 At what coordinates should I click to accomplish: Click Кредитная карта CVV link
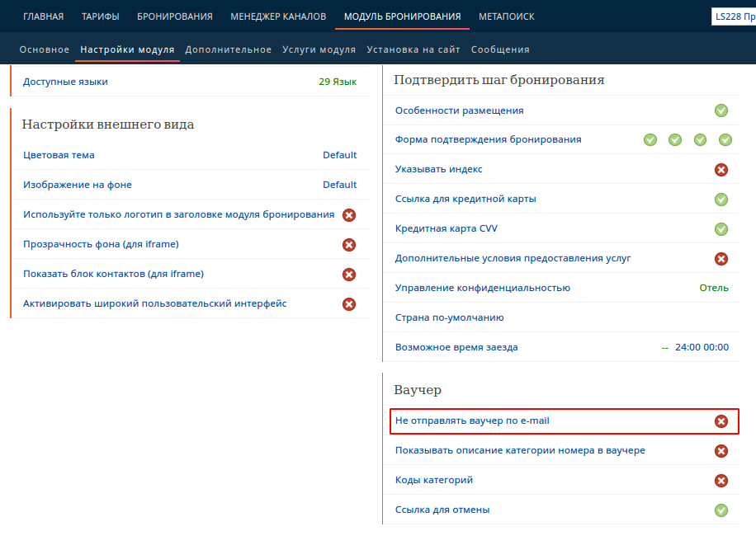click(x=446, y=228)
